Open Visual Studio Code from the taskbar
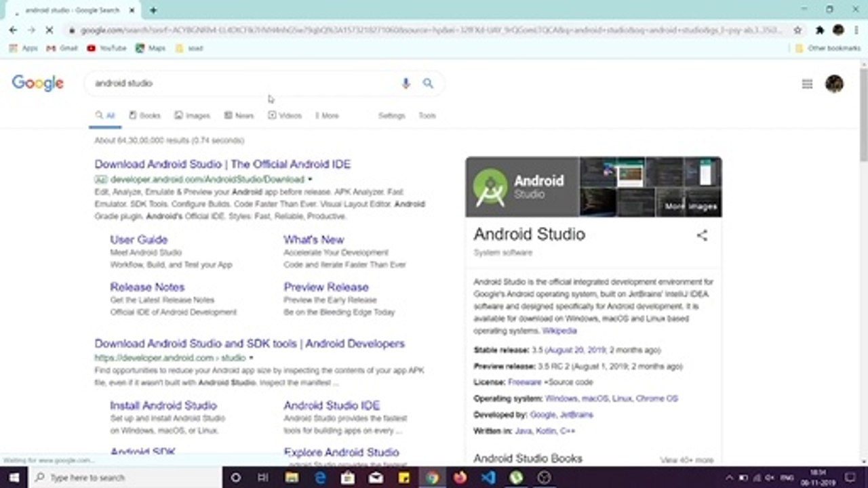 click(488, 477)
